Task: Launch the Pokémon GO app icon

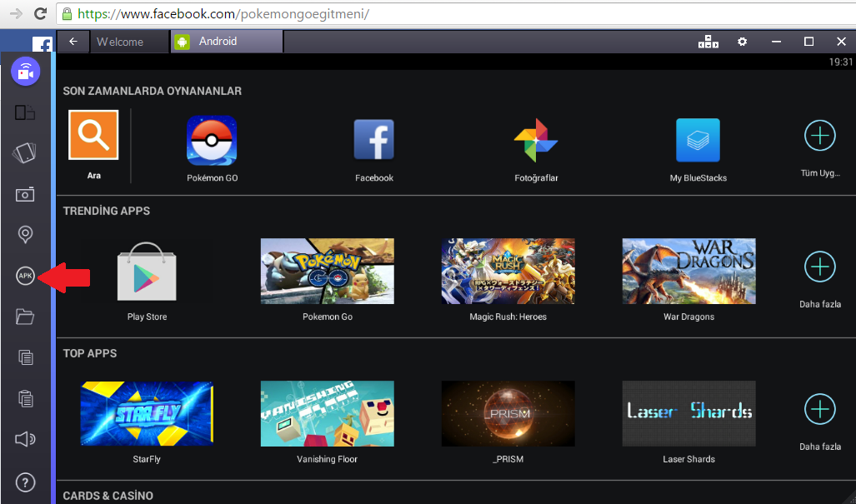Action: pos(212,141)
